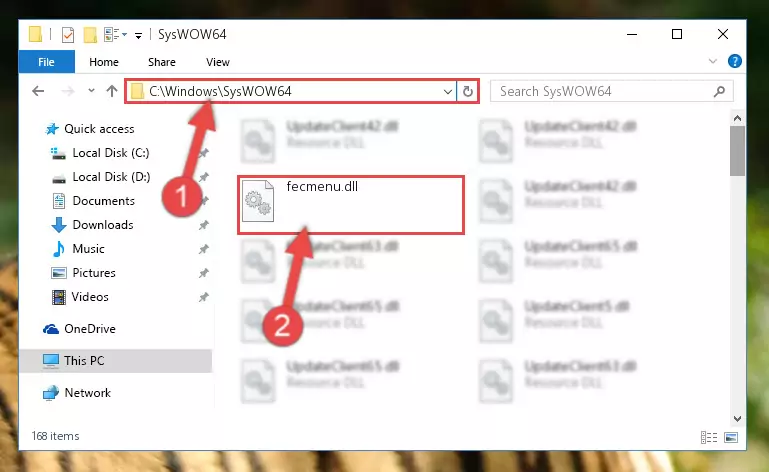
Task: Switch to large icons view layout
Action: pos(731,437)
